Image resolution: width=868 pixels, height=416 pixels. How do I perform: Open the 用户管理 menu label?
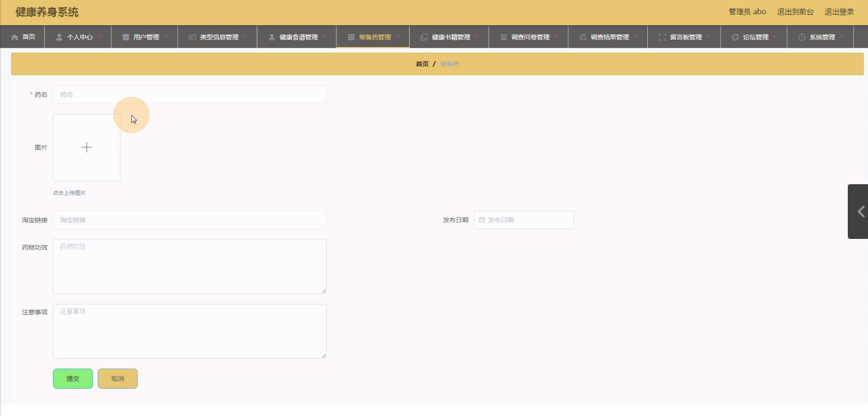pos(146,37)
